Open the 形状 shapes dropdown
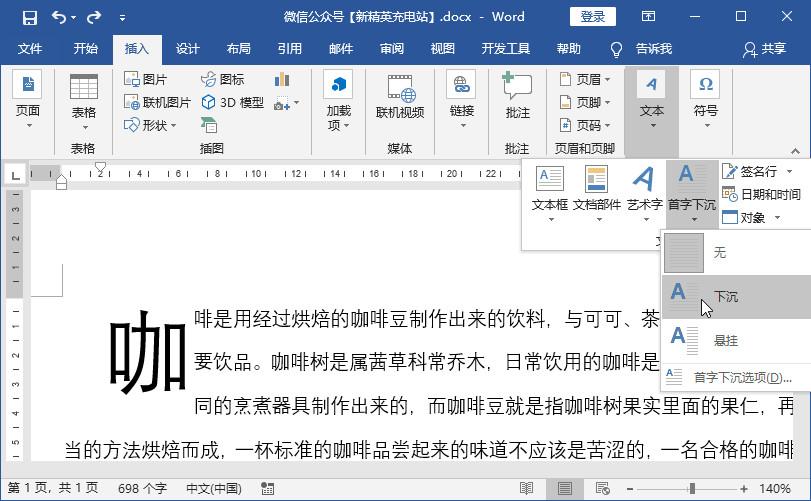Screen dimensions: 811x501 [x=150, y=125]
